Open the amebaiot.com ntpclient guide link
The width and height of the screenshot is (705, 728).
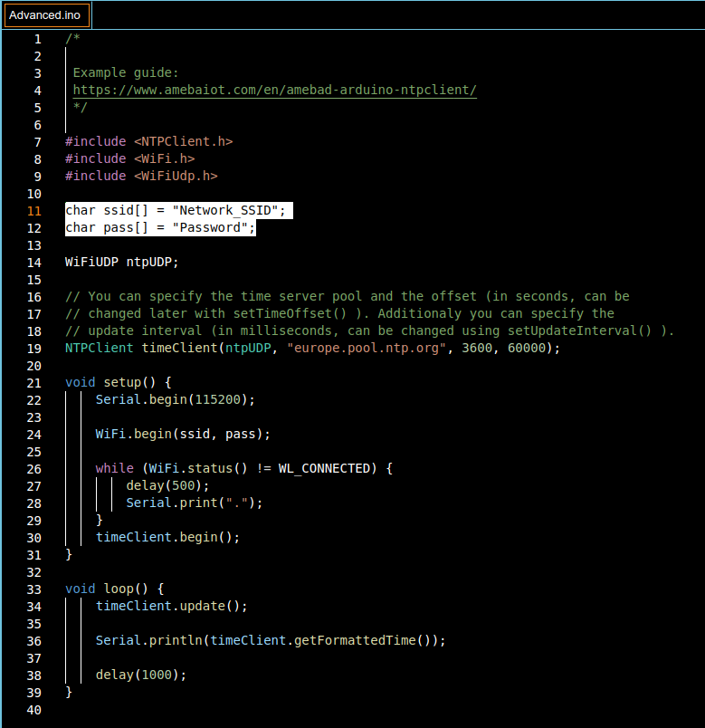274,91
